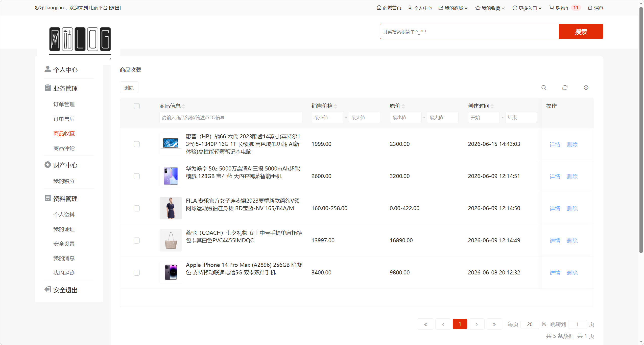
Task: Click the [退出] logout link
Action: tap(115, 8)
